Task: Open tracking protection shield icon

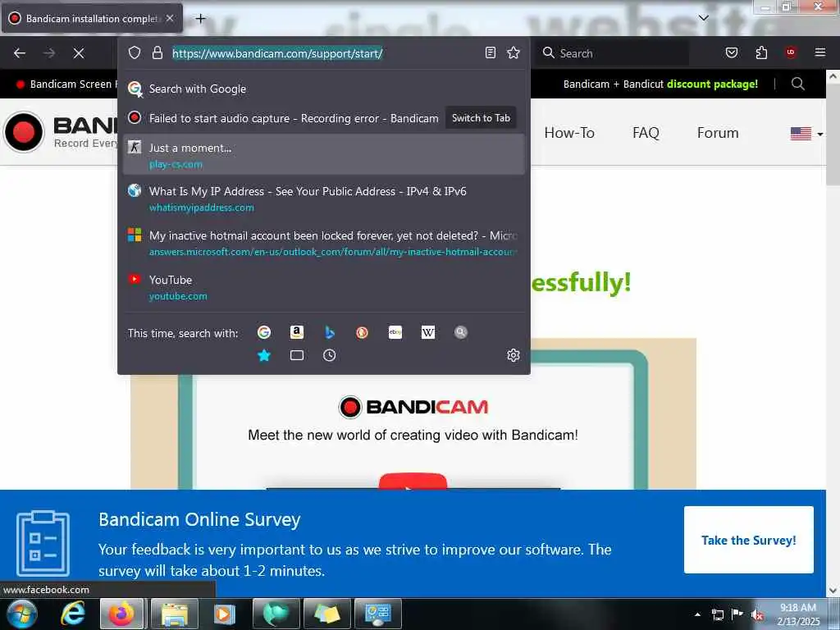Action: 135,52
